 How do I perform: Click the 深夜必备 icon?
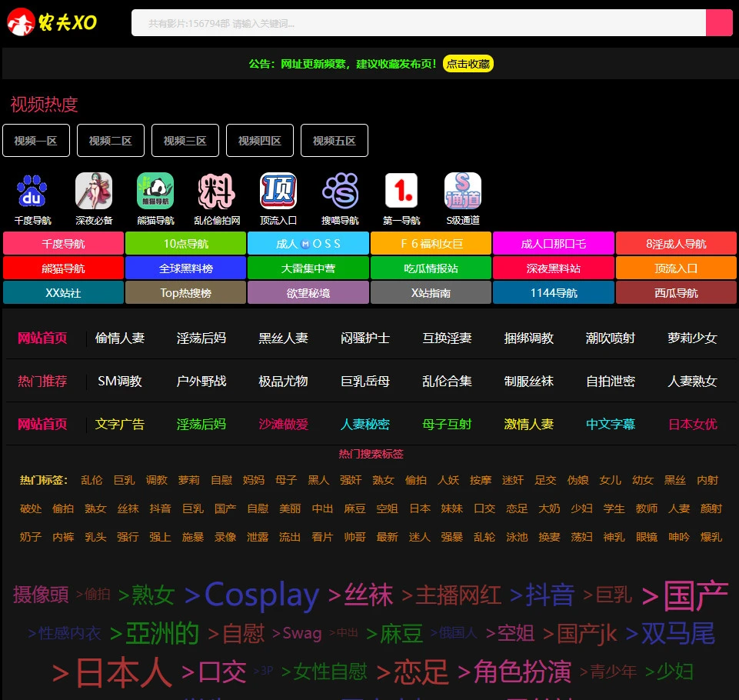coord(94,192)
